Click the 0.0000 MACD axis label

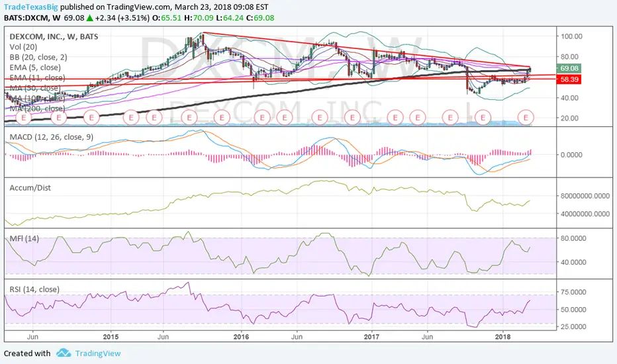(571, 155)
